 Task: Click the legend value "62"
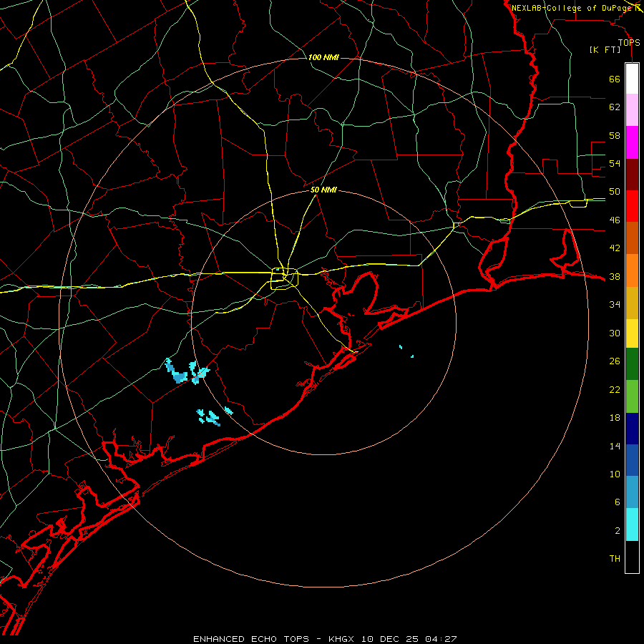615,107
